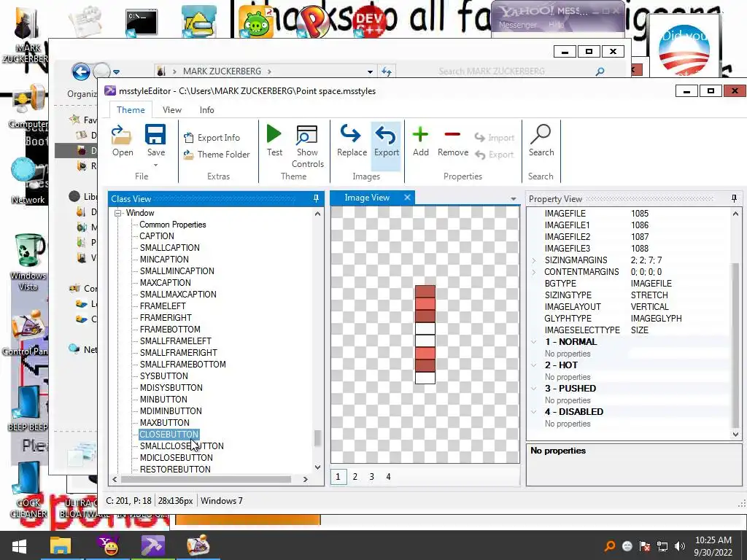The height and width of the screenshot is (560, 747).
Task: Select MDICLOSEBUTTON tree item
Action: pos(177,458)
